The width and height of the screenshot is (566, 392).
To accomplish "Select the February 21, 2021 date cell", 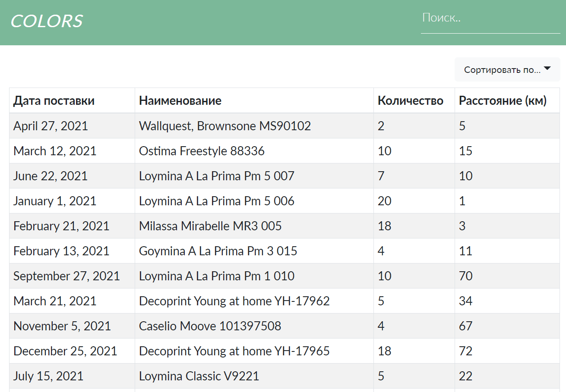I will click(72, 226).
